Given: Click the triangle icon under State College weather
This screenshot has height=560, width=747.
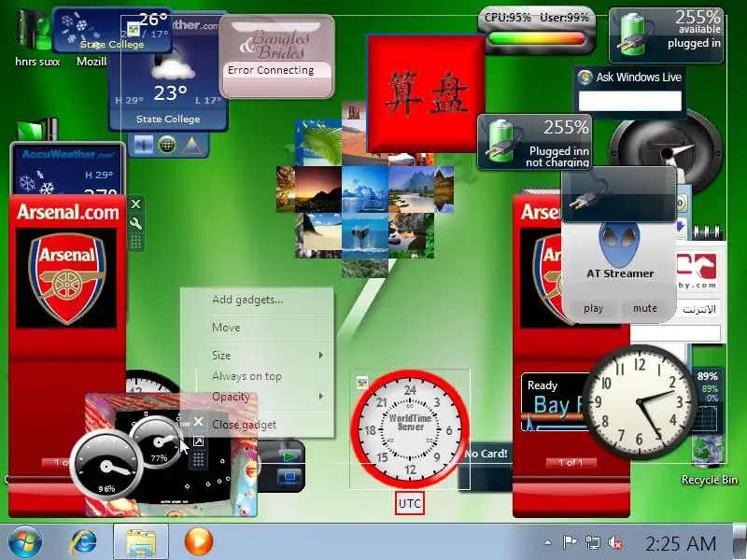Looking at the screenshot, I should (x=192, y=145).
